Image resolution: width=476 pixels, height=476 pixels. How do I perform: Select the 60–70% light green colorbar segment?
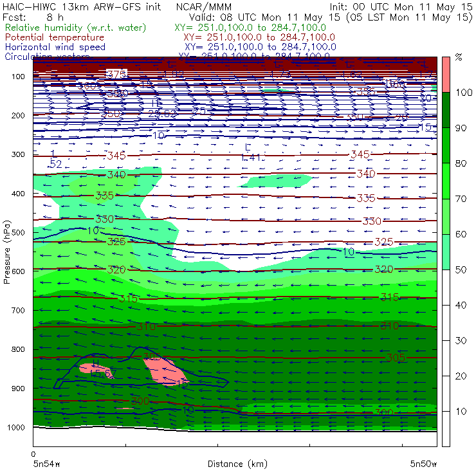(446, 216)
